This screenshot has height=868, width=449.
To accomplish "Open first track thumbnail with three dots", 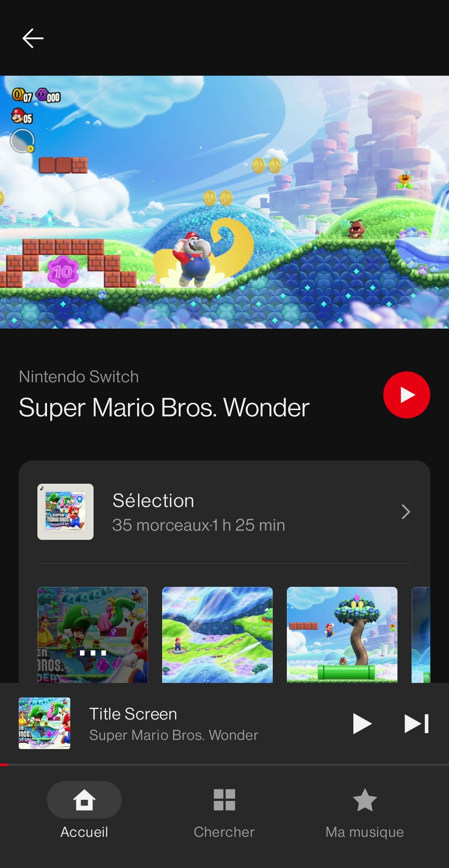I will 93,635.
